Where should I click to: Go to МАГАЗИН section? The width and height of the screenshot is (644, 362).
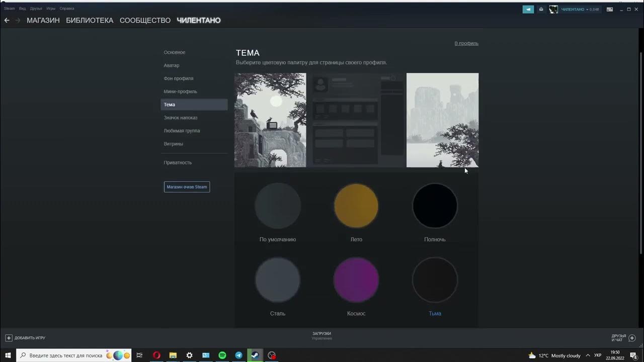tap(43, 21)
